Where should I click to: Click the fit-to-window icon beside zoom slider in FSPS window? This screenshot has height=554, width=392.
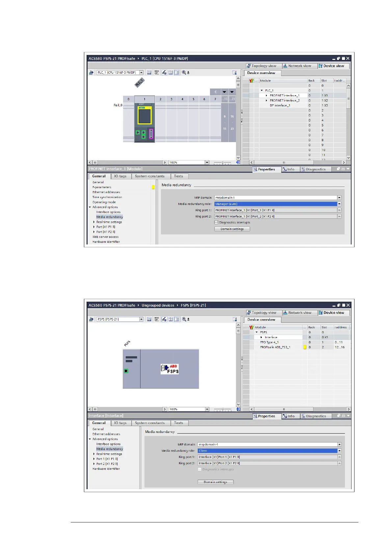coord(238,409)
